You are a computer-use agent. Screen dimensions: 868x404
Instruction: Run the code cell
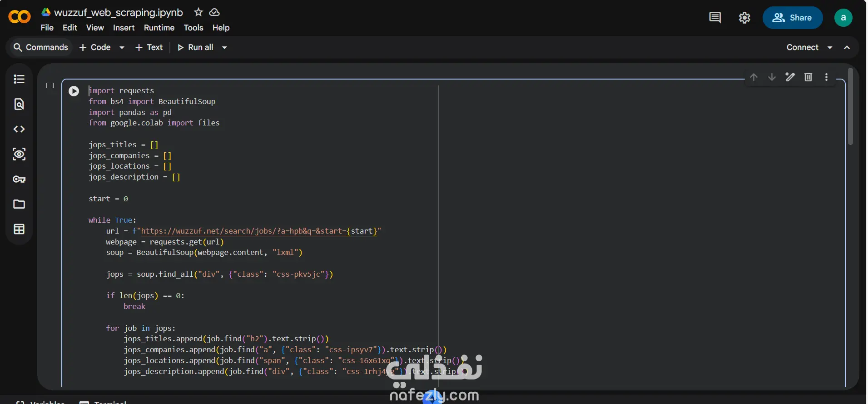(74, 91)
